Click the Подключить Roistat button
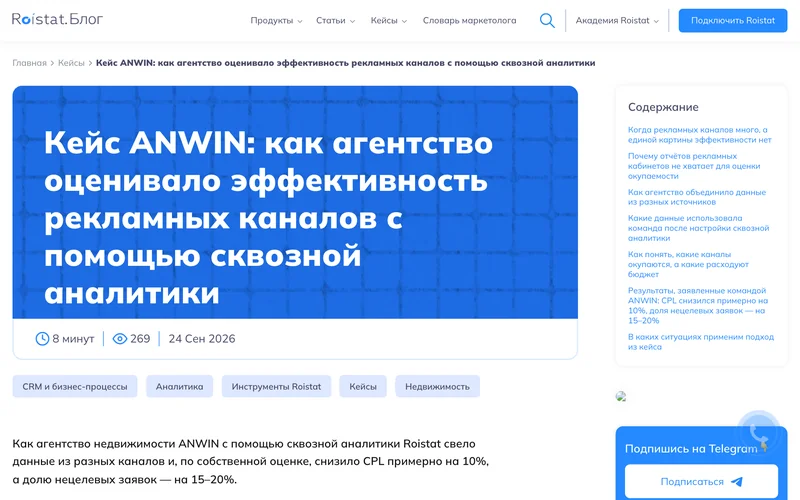 (x=733, y=20)
